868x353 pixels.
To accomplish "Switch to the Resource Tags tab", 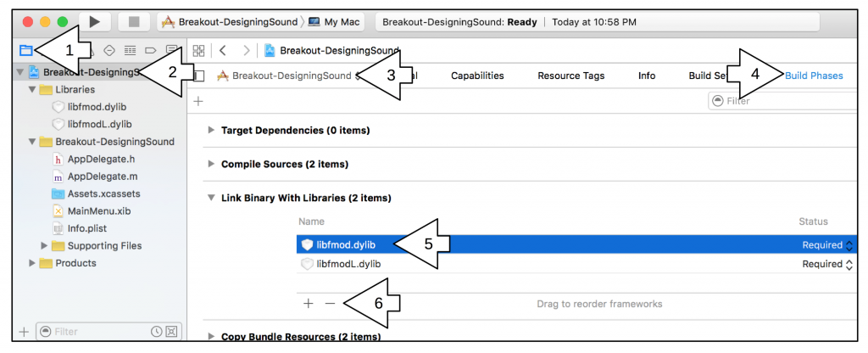I will click(570, 76).
